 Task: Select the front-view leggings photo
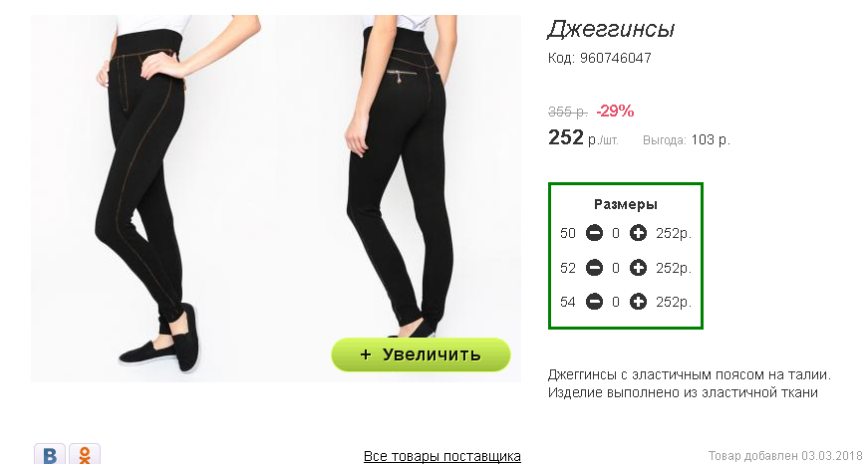tap(152, 198)
